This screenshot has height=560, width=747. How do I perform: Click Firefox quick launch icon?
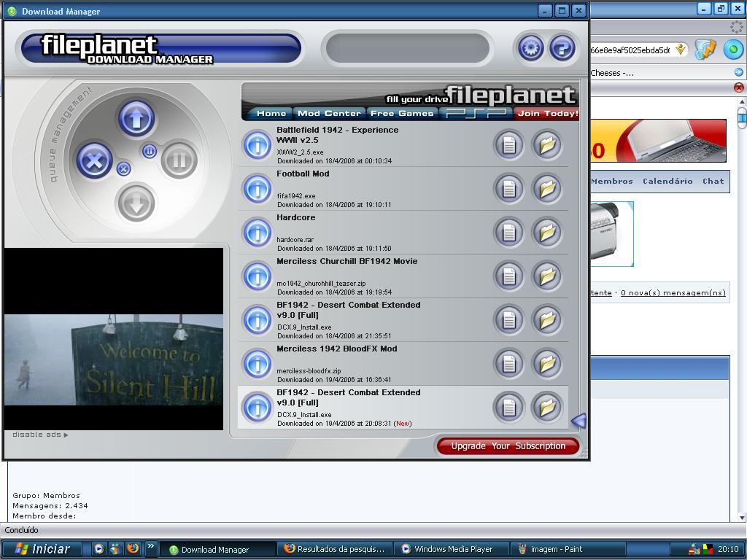tap(133, 548)
